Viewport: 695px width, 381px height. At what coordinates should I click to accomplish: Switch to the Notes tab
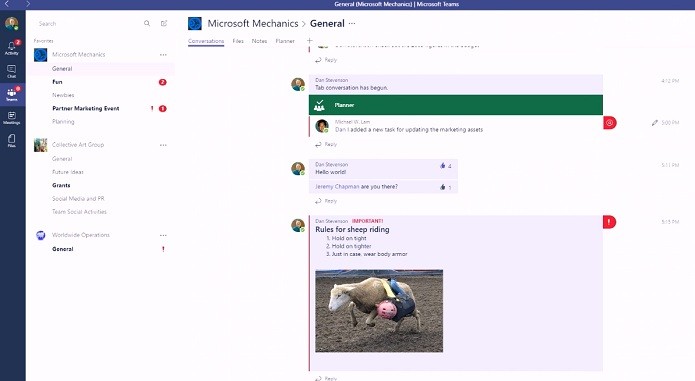point(259,41)
